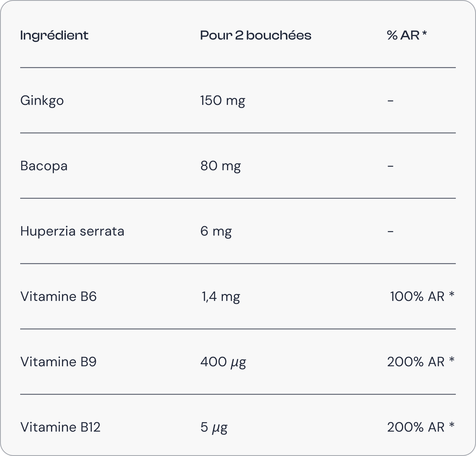Click the 1,4 mg dosage value
The image size is (476, 456).
point(221,297)
